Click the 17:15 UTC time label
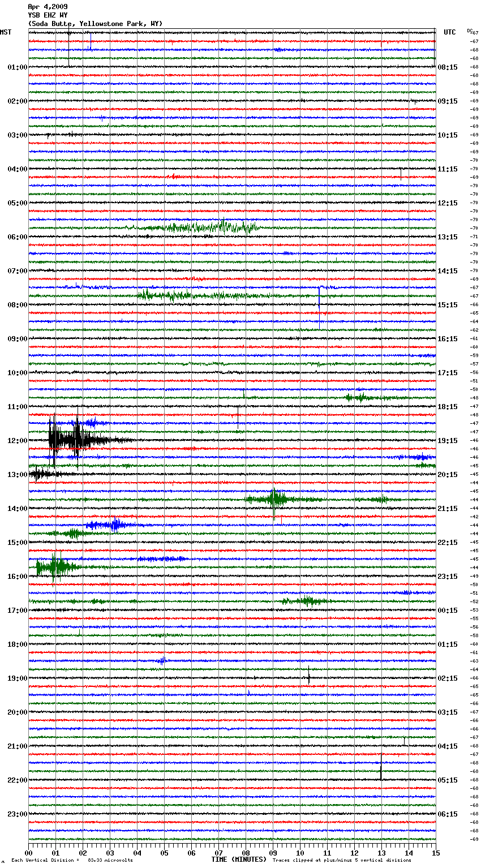This screenshot has width=481, height=868. [448, 373]
